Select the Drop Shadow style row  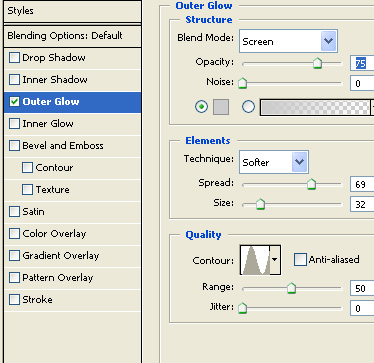(x=73, y=58)
